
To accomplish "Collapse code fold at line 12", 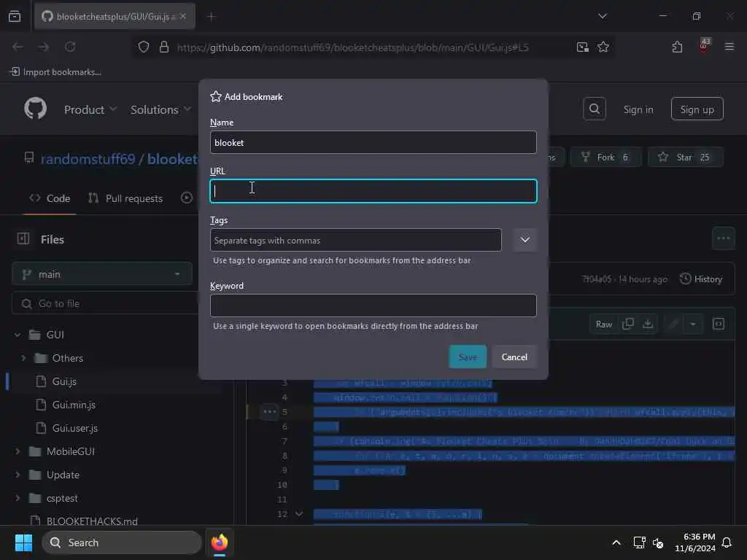I will point(298,514).
